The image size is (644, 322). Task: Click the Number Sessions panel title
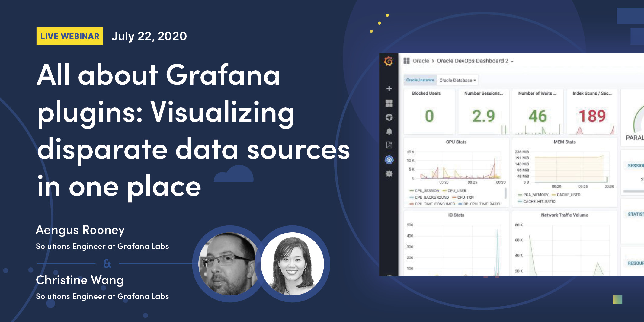[483, 93]
